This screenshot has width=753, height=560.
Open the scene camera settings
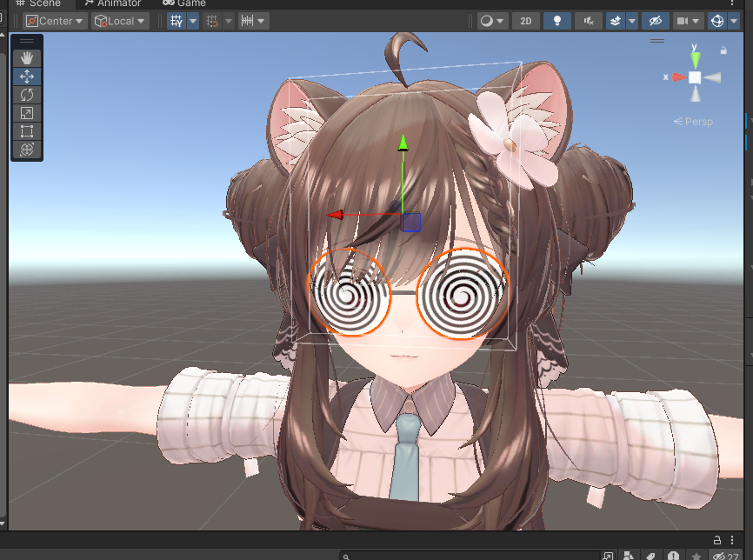click(x=688, y=21)
